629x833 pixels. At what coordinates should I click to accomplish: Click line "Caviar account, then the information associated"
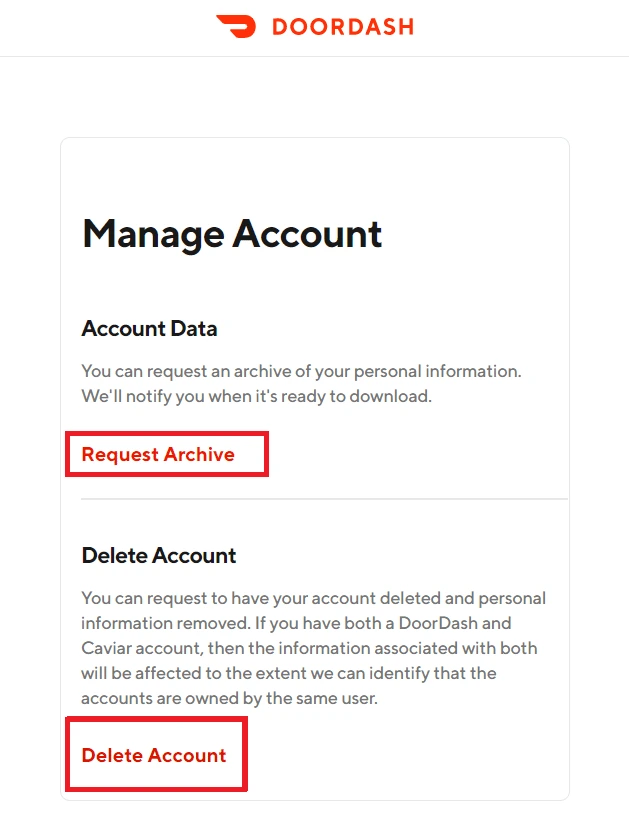pyautogui.click(x=309, y=648)
